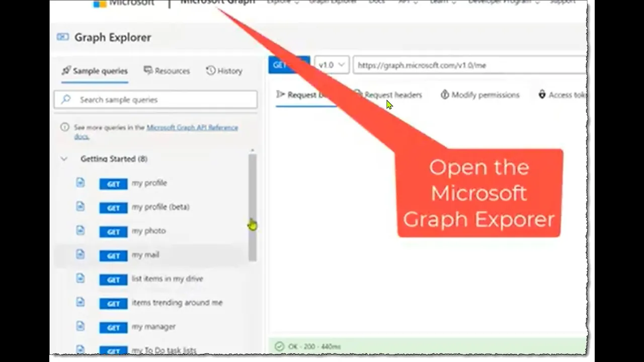Open the HTTP method GET dropdown

289,65
